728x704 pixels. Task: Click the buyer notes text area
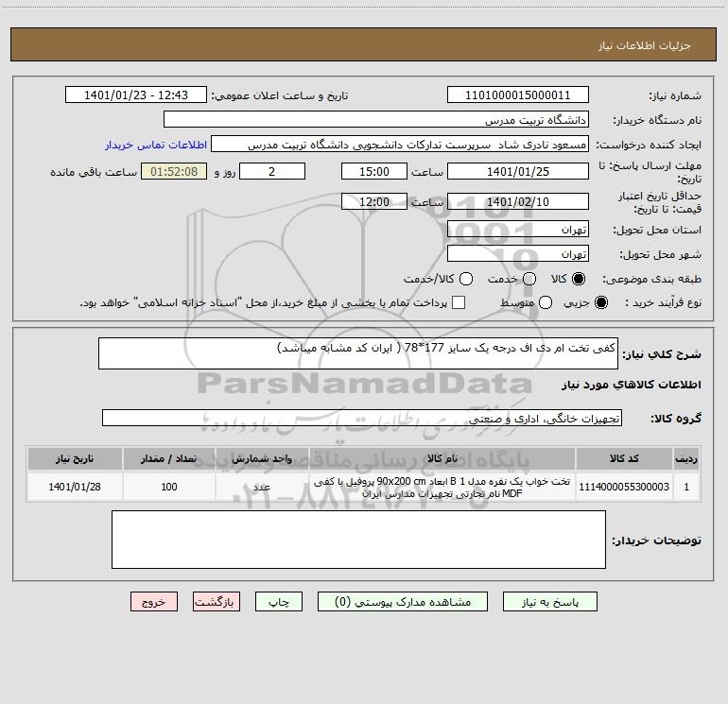pos(358,540)
